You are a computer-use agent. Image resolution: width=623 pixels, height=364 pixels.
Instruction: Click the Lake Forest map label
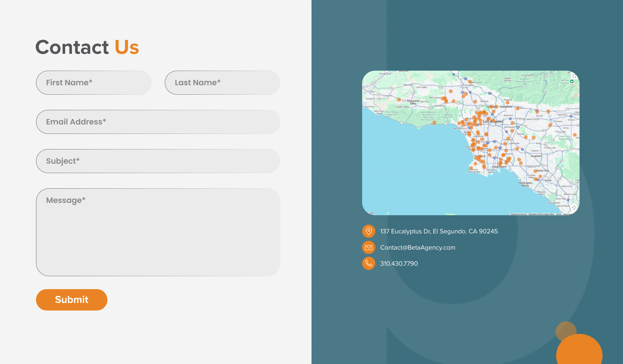pos(567,186)
